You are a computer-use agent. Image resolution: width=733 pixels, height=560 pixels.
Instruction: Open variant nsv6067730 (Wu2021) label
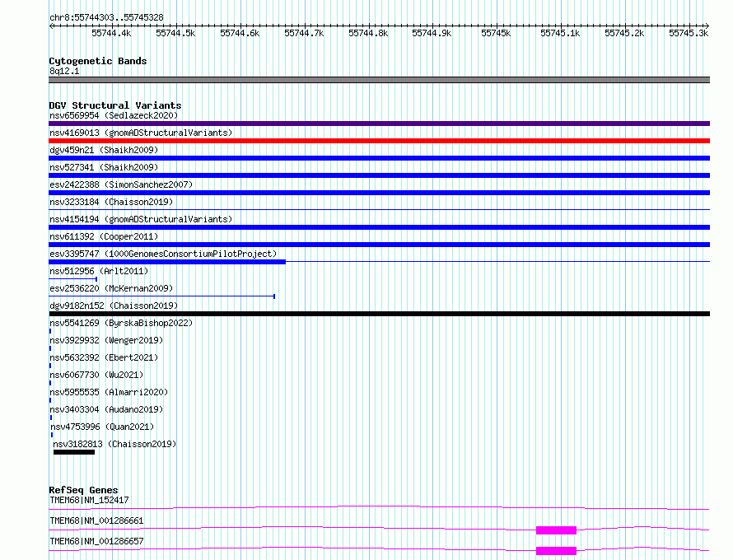[96, 375]
